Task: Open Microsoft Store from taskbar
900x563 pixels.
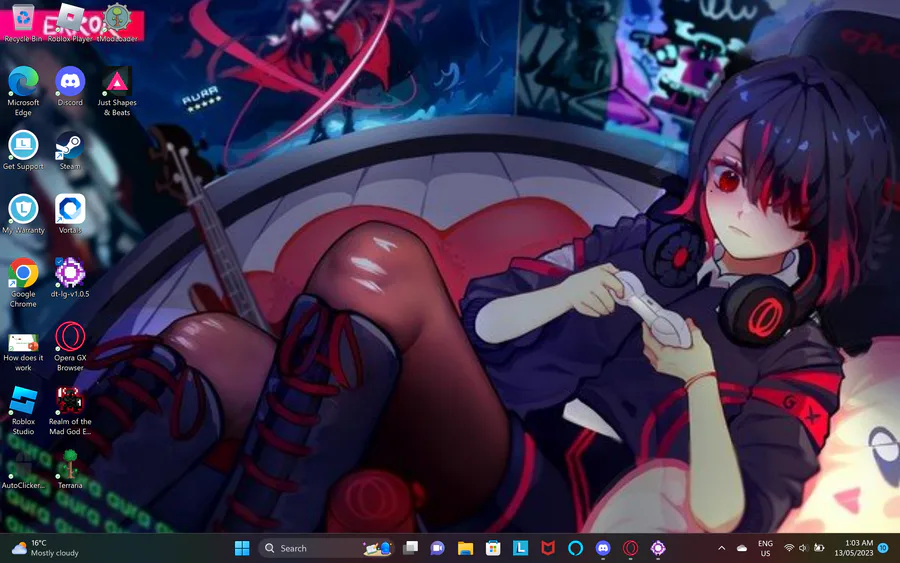Action: pos(492,549)
